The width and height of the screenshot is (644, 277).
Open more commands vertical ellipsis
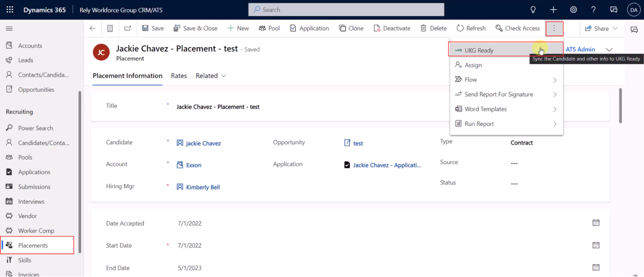click(x=554, y=29)
